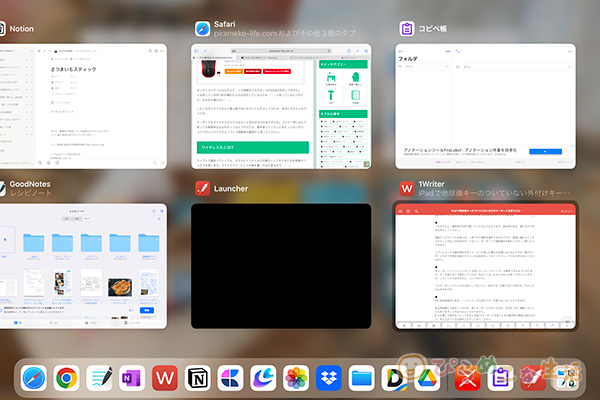Open the purple clipboard コピペ帳 dock icon
Viewport: 600px width, 400px height.
coord(501,378)
